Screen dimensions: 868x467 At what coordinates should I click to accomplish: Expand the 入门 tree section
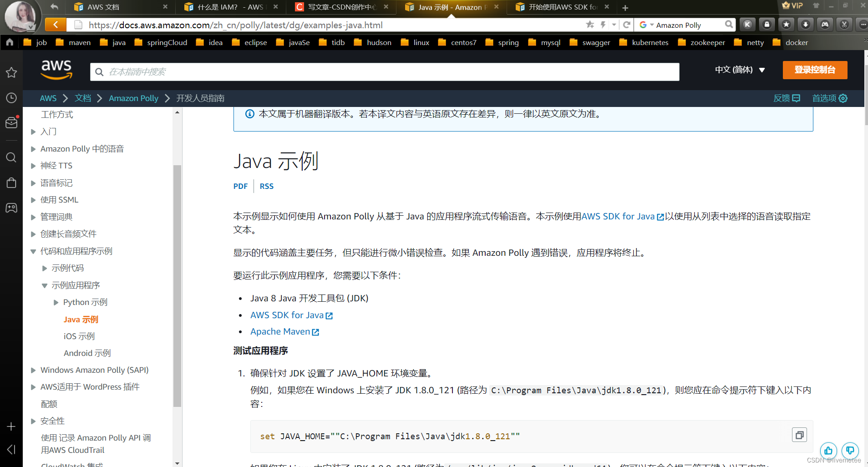tap(33, 132)
